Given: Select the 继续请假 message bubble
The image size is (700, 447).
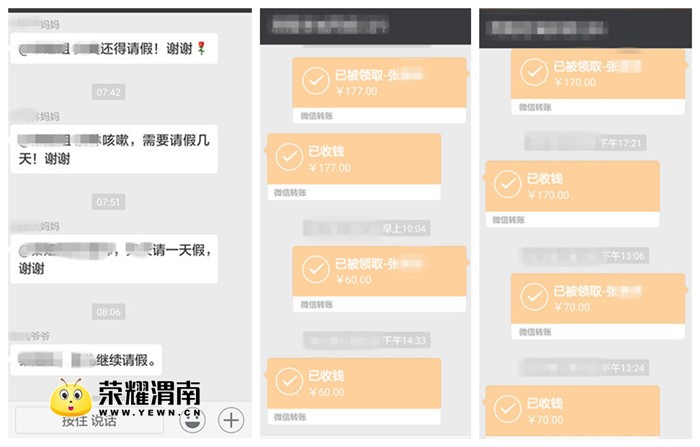Looking at the screenshot, I should coord(86,359).
